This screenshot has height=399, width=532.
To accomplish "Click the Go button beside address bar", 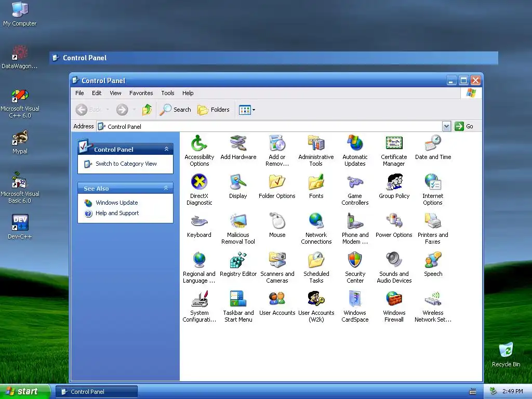I will 464,126.
